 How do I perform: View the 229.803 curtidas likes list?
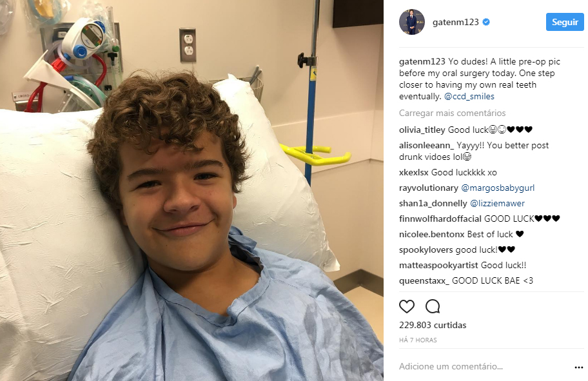click(433, 325)
